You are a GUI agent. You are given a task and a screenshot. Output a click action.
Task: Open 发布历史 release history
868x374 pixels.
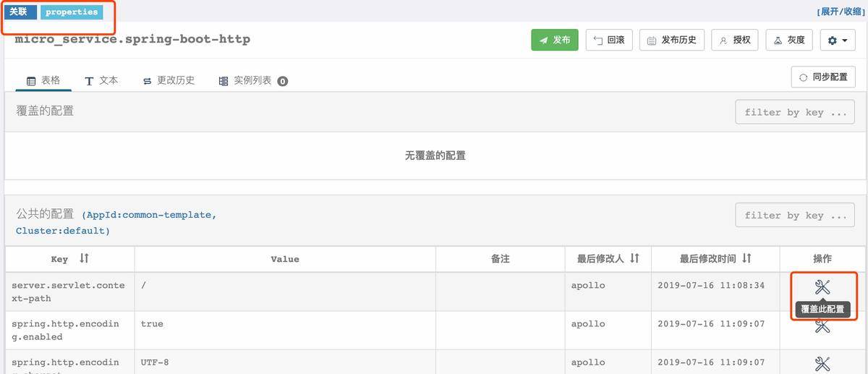(x=672, y=40)
